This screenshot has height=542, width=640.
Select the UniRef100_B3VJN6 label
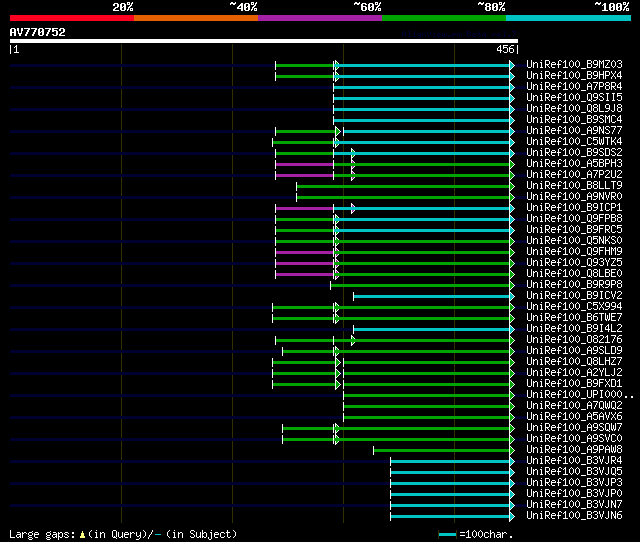coord(574,516)
